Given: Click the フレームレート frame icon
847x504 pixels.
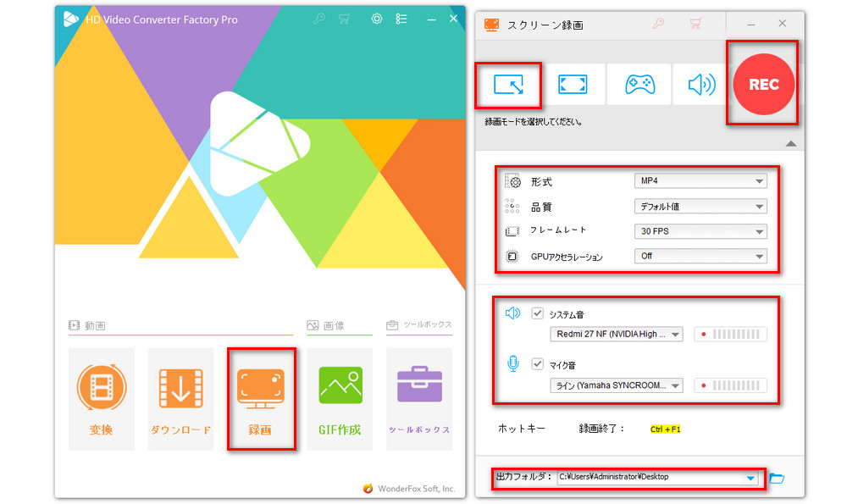Looking at the screenshot, I should [x=512, y=231].
